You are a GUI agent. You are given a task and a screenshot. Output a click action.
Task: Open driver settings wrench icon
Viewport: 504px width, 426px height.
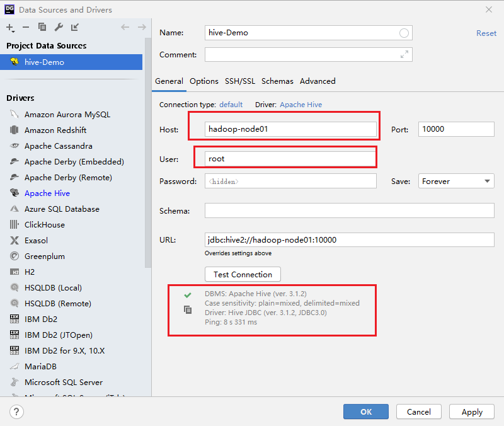pos(59,27)
